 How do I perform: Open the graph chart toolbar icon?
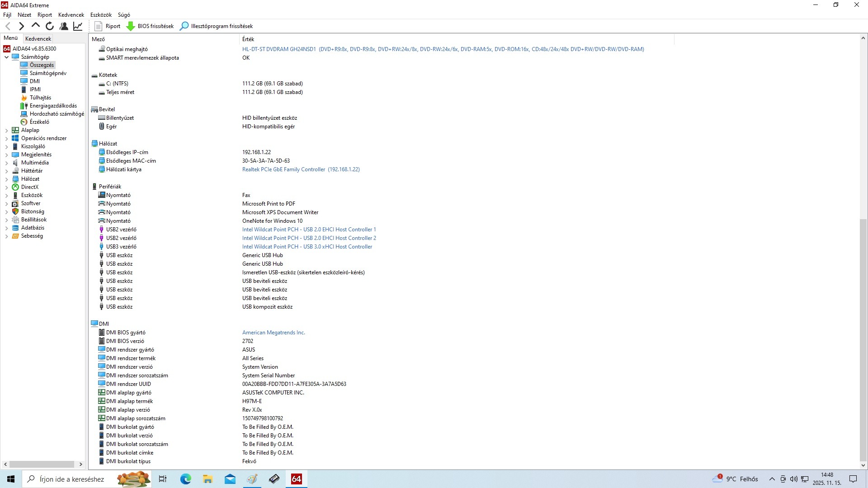click(x=78, y=26)
